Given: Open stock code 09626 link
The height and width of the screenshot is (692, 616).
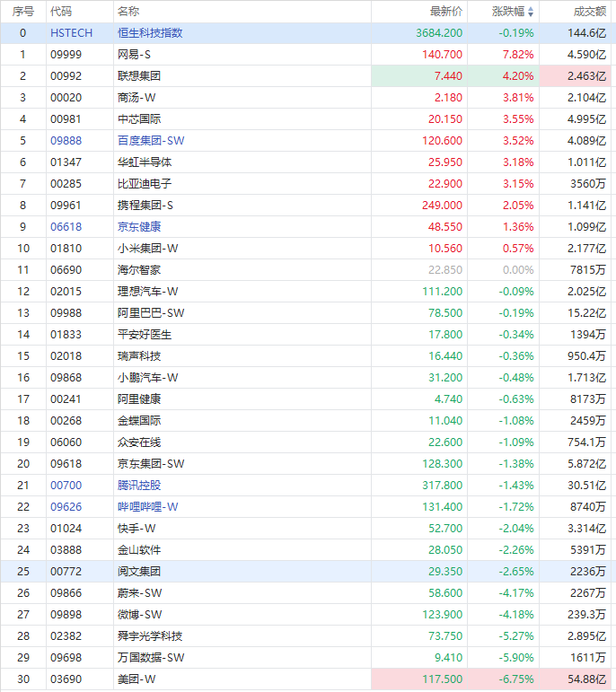Looking at the screenshot, I should (x=66, y=507).
